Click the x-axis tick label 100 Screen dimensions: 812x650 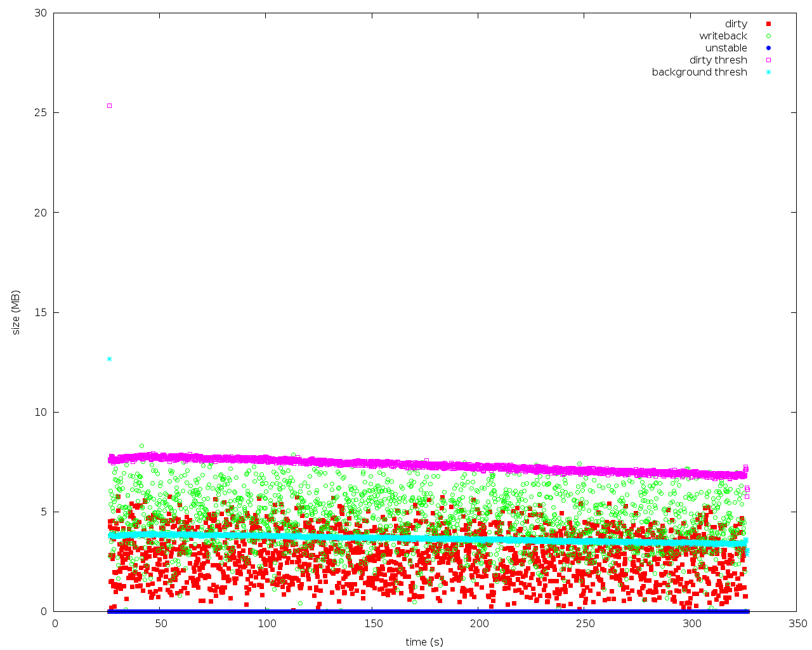coord(266,623)
